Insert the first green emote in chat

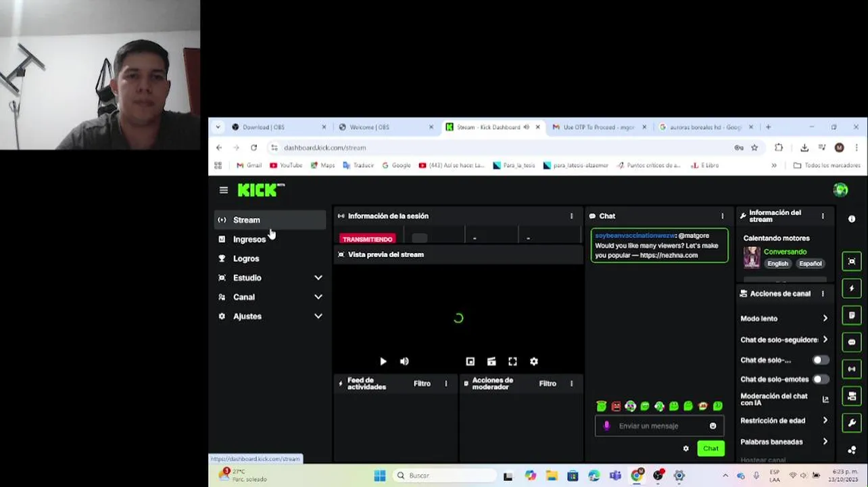click(601, 406)
